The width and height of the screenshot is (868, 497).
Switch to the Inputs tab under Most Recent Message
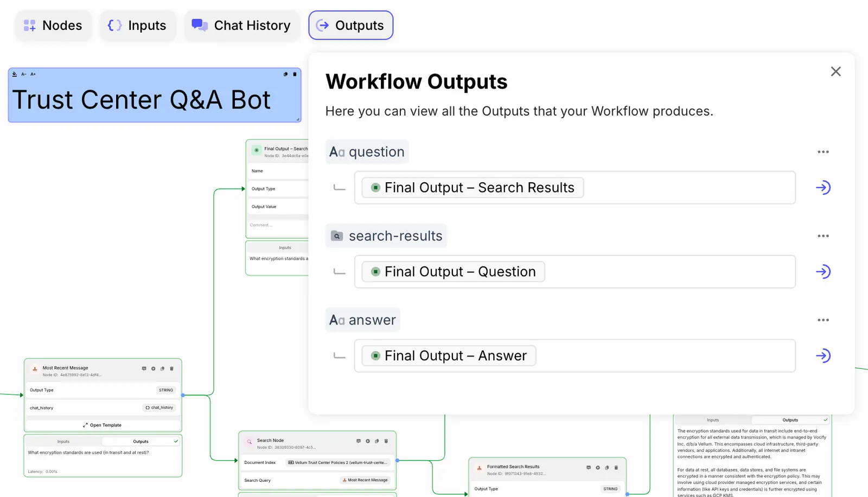(x=63, y=442)
